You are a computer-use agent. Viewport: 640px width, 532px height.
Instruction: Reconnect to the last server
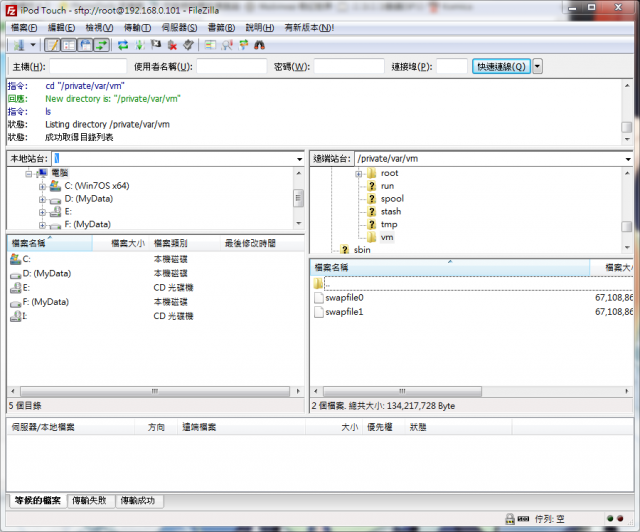pos(188,45)
